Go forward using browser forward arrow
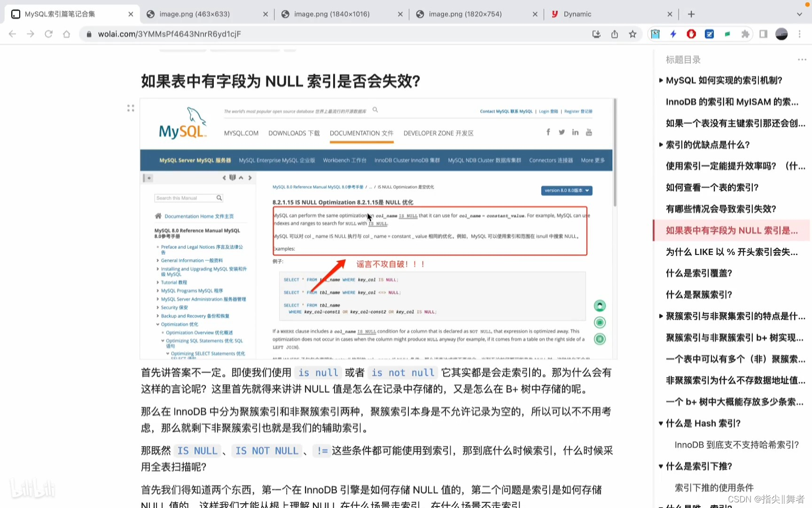812x508 pixels. click(x=31, y=34)
